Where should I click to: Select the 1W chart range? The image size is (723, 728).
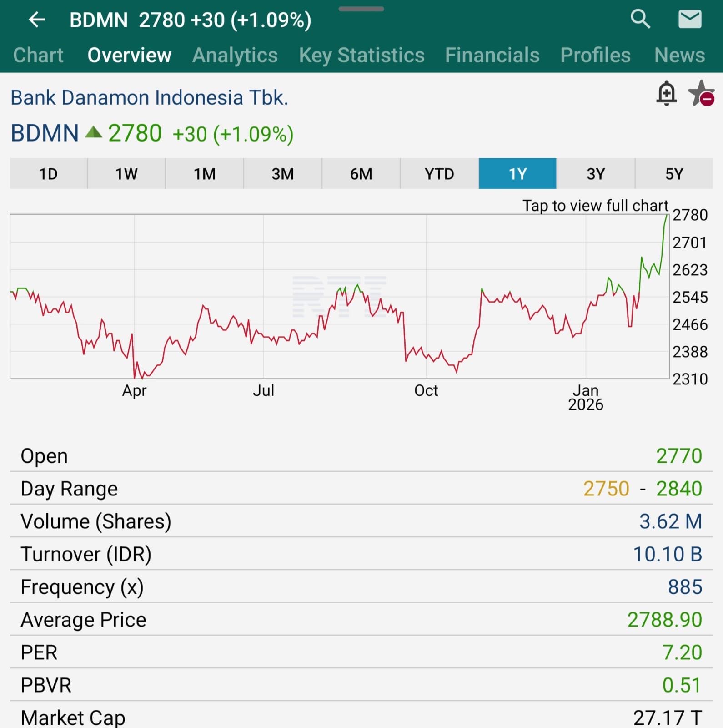tap(126, 174)
